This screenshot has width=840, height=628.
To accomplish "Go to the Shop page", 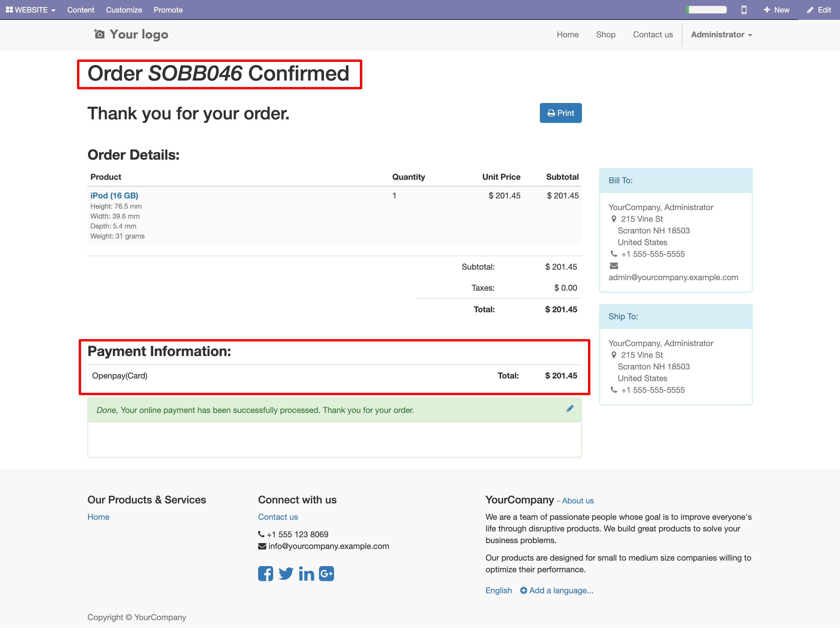I will coord(606,34).
